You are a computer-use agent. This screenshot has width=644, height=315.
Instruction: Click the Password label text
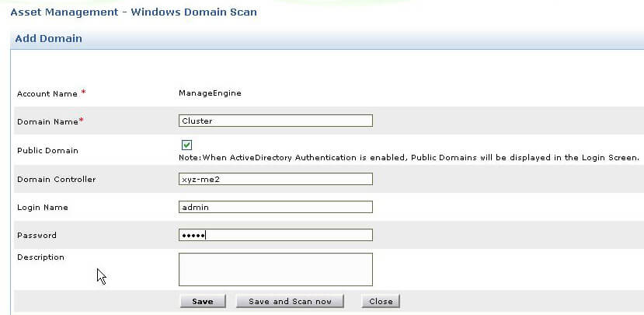[x=37, y=236]
